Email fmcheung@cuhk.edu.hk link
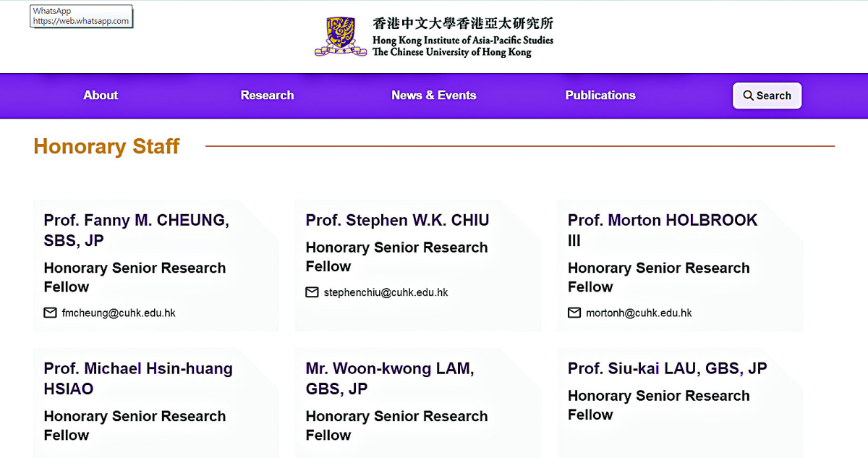 tap(119, 313)
